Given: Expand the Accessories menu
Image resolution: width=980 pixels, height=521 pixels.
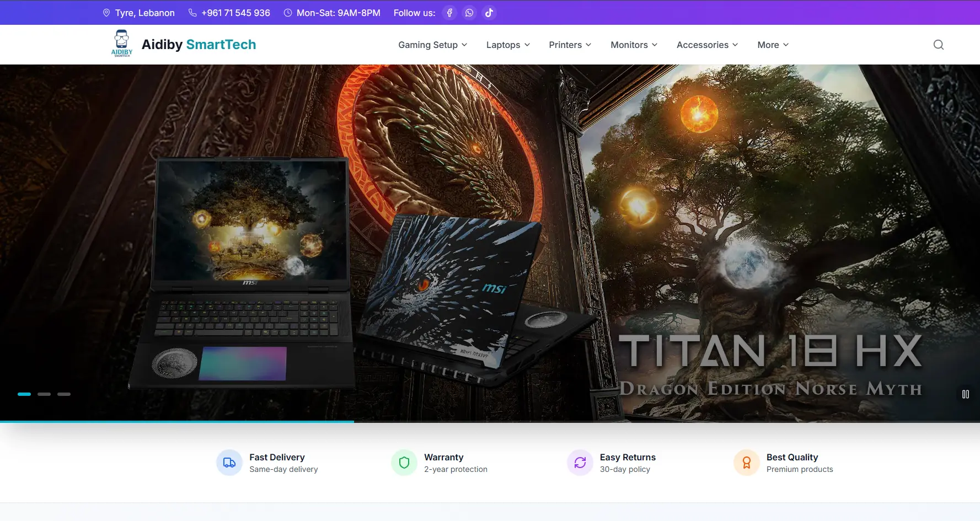Looking at the screenshot, I should pos(708,45).
